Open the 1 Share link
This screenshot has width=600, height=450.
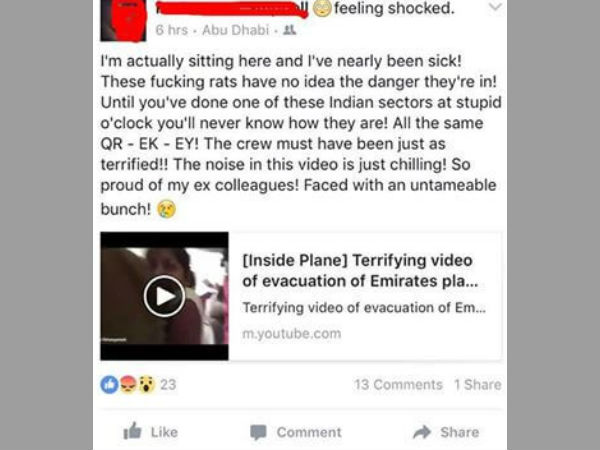click(478, 385)
